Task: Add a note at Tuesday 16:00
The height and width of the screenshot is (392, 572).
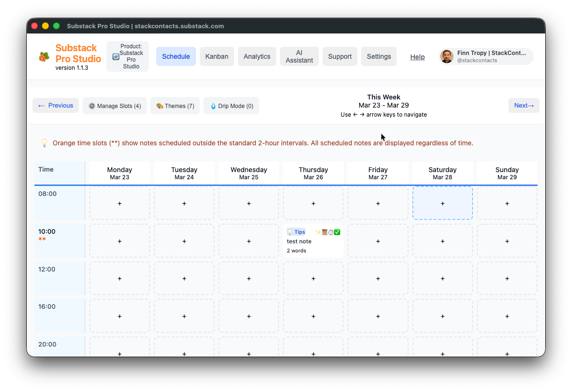Action: pyautogui.click(x=184, y=316)
